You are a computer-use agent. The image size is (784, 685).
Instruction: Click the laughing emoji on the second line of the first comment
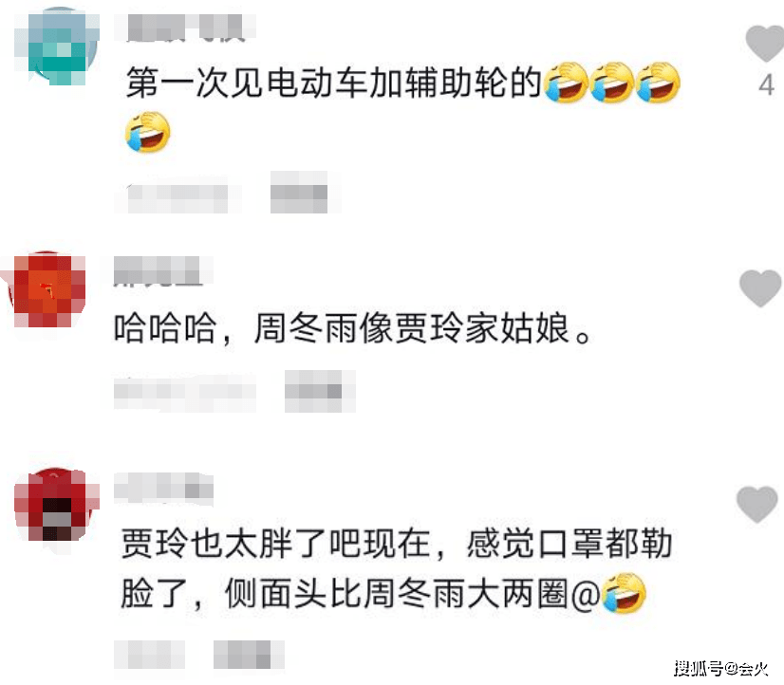pos(147,132)
